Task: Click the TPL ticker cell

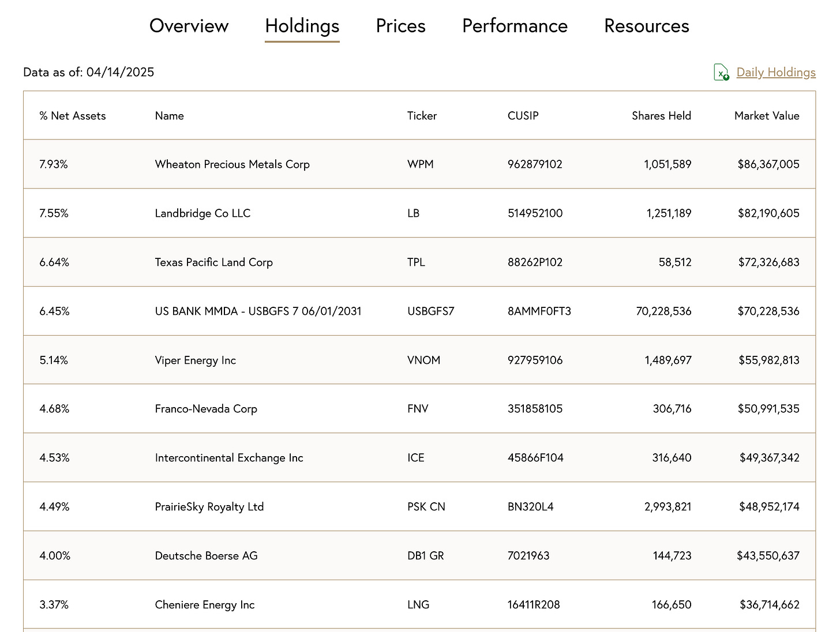Action: coord(416,262)
